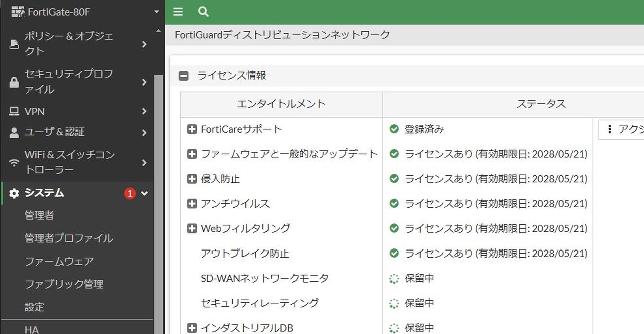644x334 pixels.
Task: Expand the アンチウイルス row
Action: (192, 204)
